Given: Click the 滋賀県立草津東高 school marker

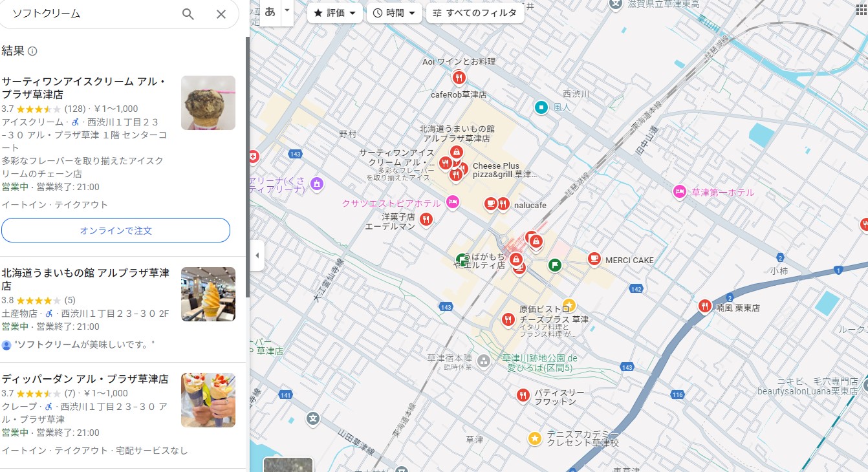Looking at the screenshot, I should coord(616,5).
